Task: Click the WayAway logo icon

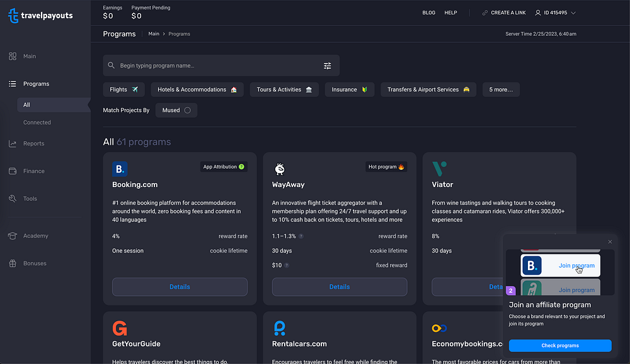Action: pyautogui.click(x=280, y=169)
